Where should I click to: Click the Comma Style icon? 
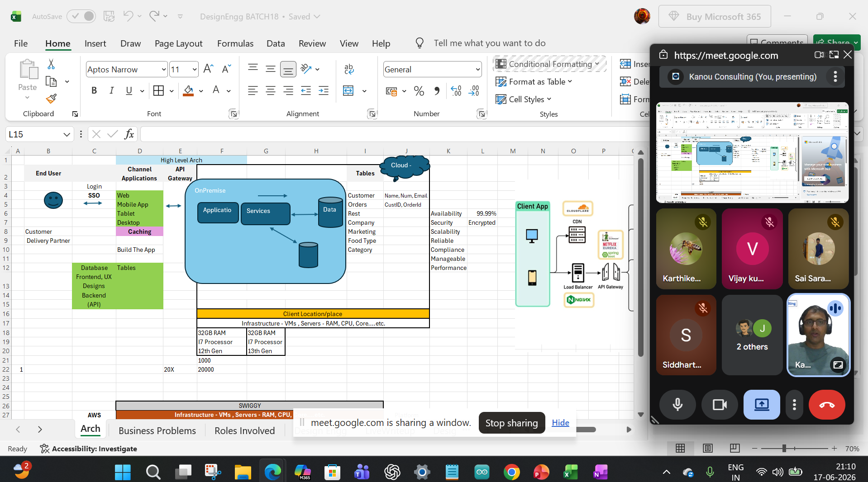437,91
